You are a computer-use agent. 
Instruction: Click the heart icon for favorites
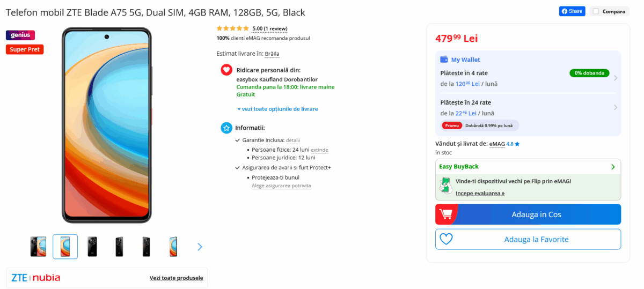(446, 239)
